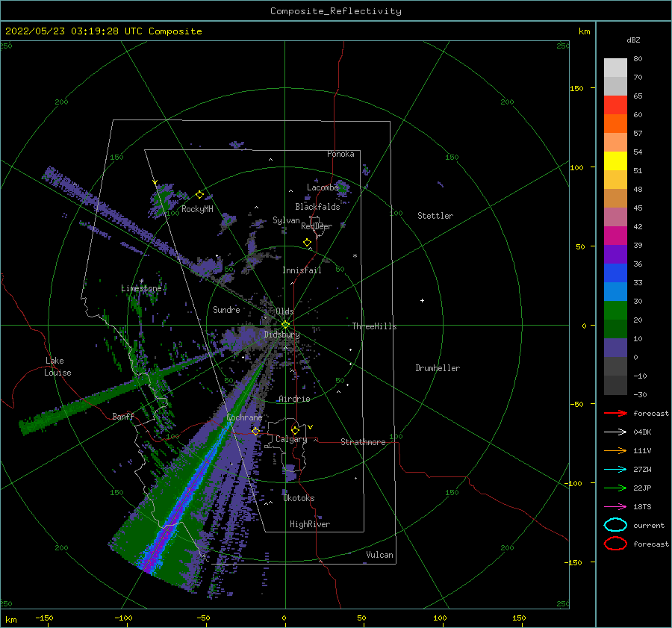Viewport: 672px width, 628px height.
Task: Select the 80 dBZ light gray swatch
Action: click(615, 67)
